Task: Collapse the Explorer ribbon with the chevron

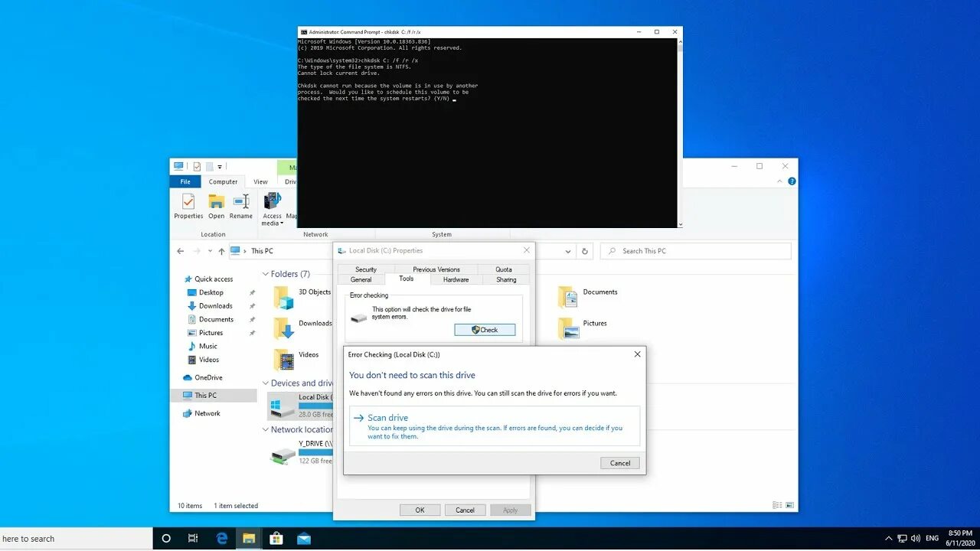Action: (780, 181)
